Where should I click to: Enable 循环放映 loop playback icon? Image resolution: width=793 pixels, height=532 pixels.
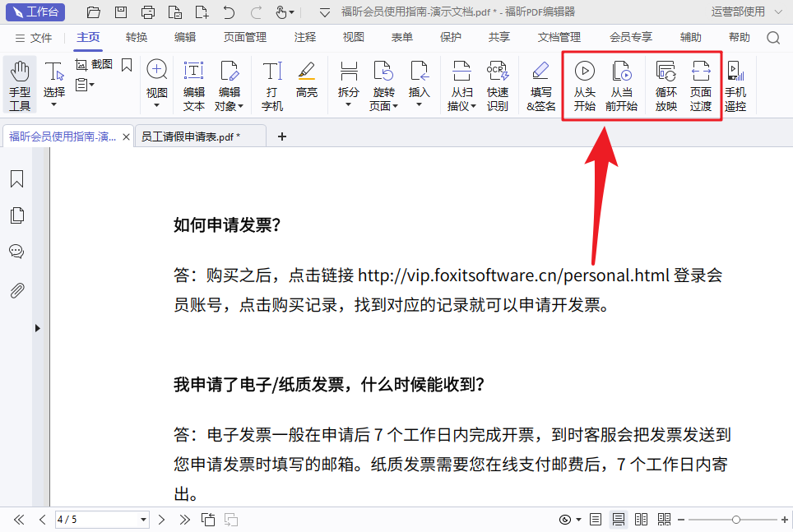(x=665, y=82)
